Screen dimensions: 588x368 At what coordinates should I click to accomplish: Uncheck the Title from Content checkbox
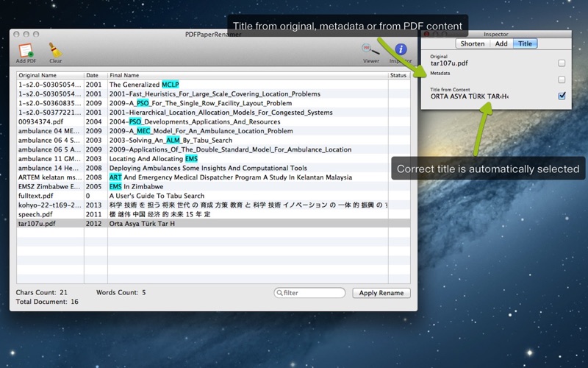(562, 96)
